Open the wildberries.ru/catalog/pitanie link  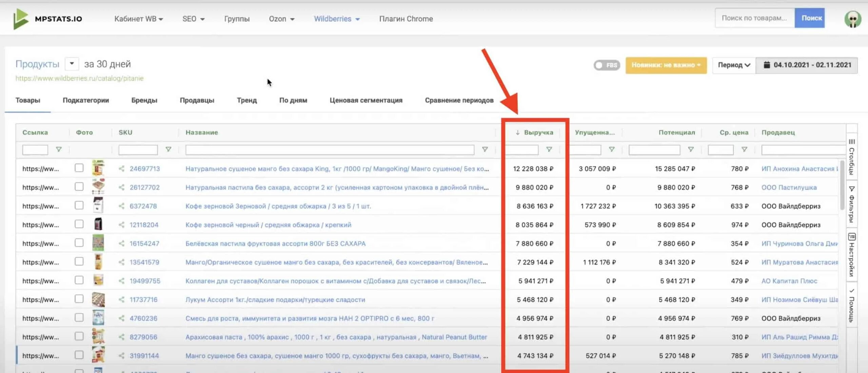[x=79, y=79]
